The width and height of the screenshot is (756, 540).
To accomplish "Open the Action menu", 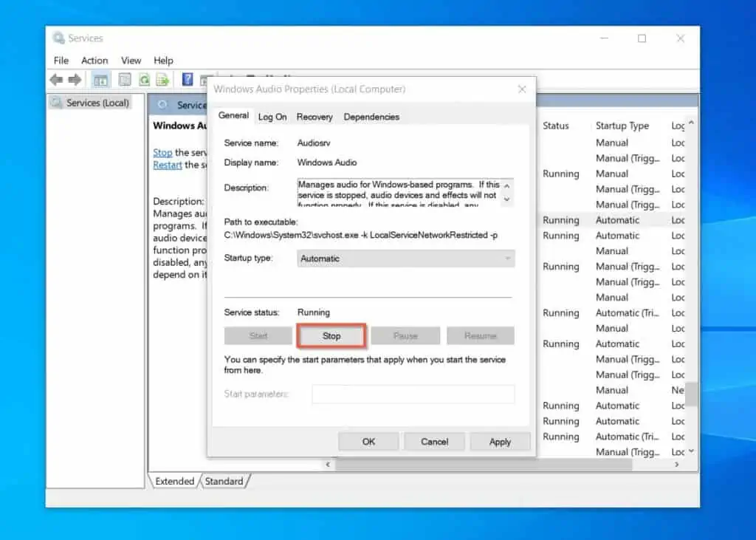I will (94, 61).
